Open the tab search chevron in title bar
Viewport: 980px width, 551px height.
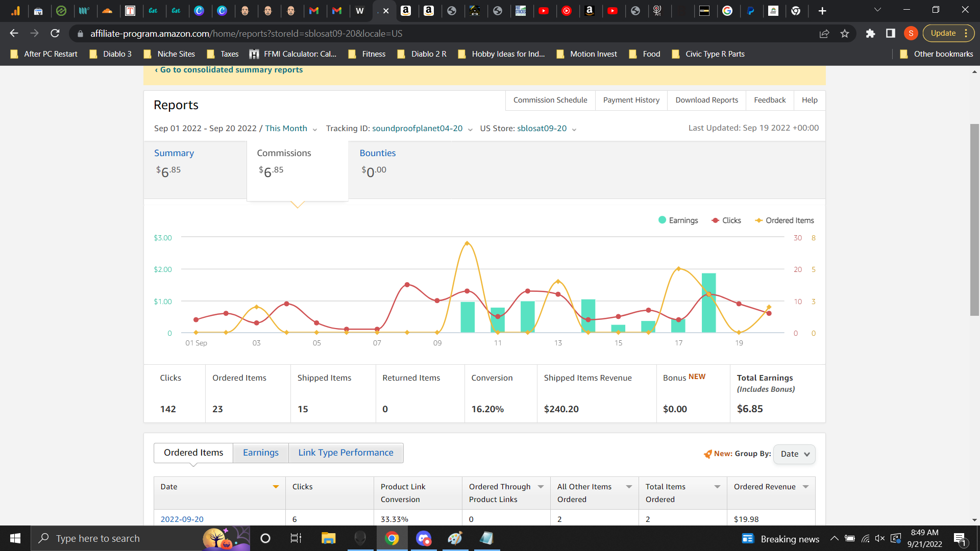click(877, 10)
